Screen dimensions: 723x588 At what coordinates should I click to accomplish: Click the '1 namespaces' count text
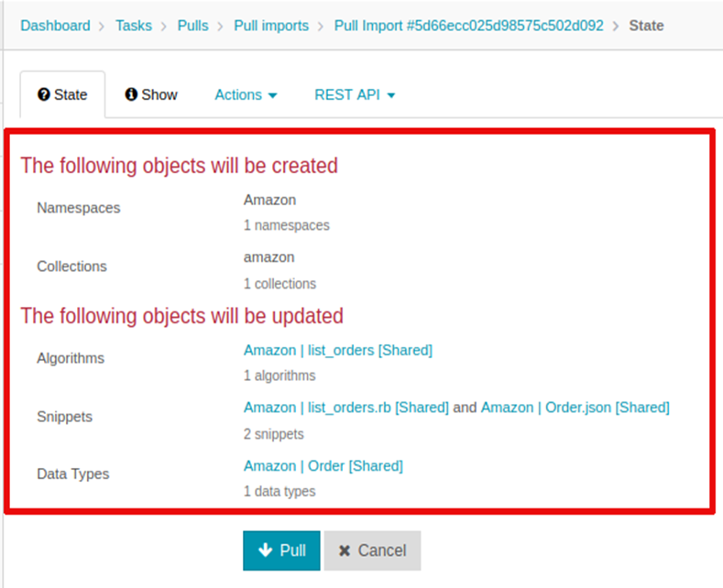[x=286, y=225]
